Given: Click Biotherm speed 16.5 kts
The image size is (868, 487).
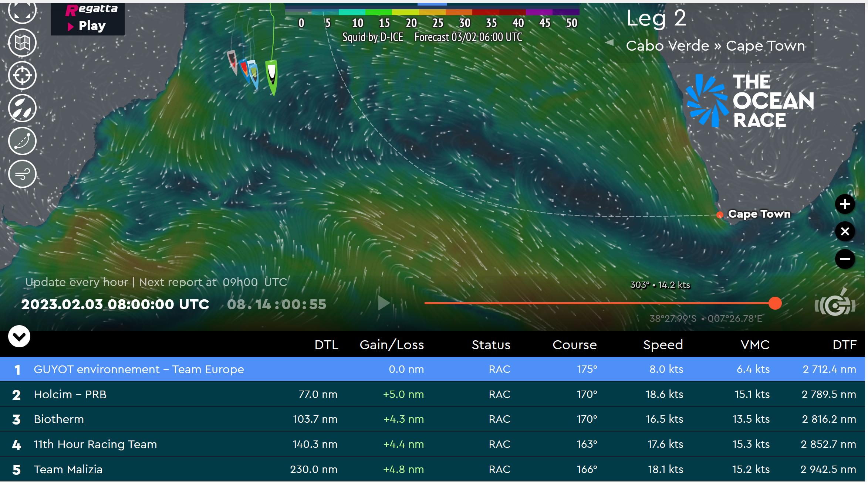Looking at the screenshot, I should pos(665,419).
